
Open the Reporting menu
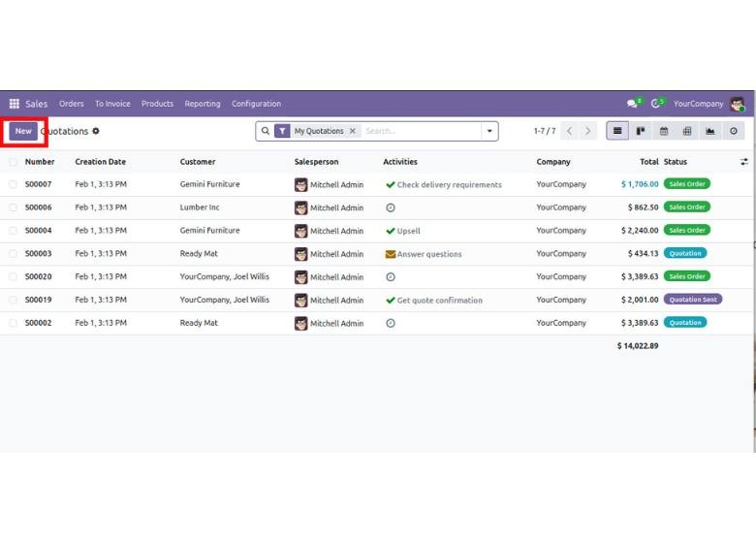click(x=203, y=104)
